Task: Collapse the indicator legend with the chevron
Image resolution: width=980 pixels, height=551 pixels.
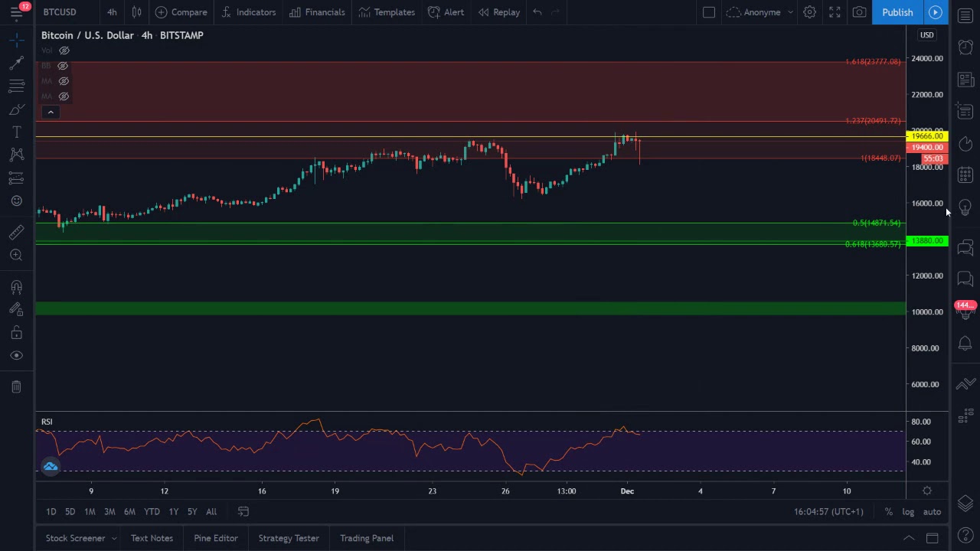Action: tap(50, 112)
